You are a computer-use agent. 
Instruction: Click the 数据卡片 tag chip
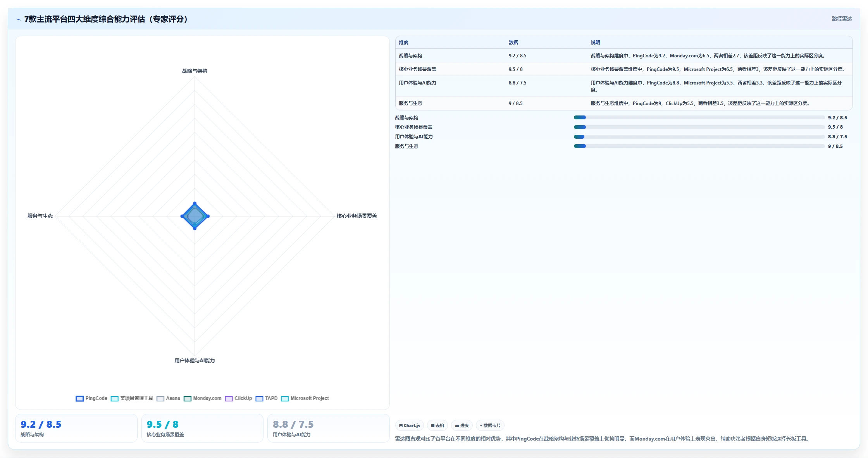click(x=490, y=425)
